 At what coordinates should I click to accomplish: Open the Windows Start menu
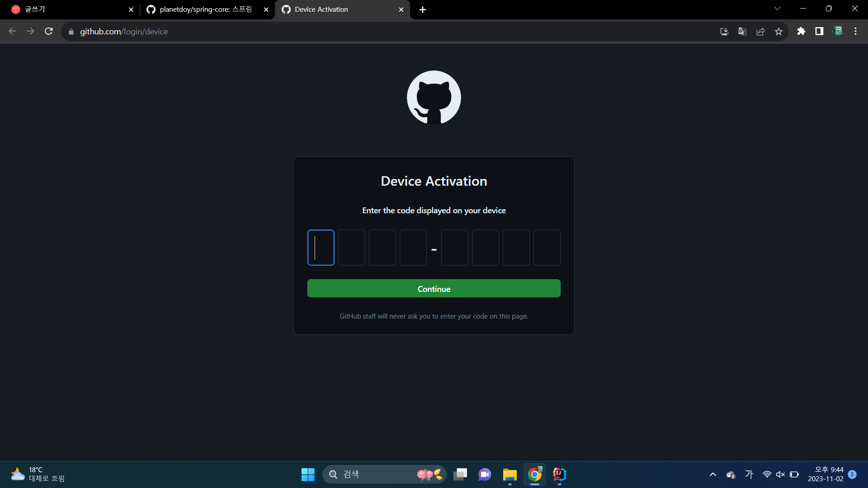coord(308,474)
